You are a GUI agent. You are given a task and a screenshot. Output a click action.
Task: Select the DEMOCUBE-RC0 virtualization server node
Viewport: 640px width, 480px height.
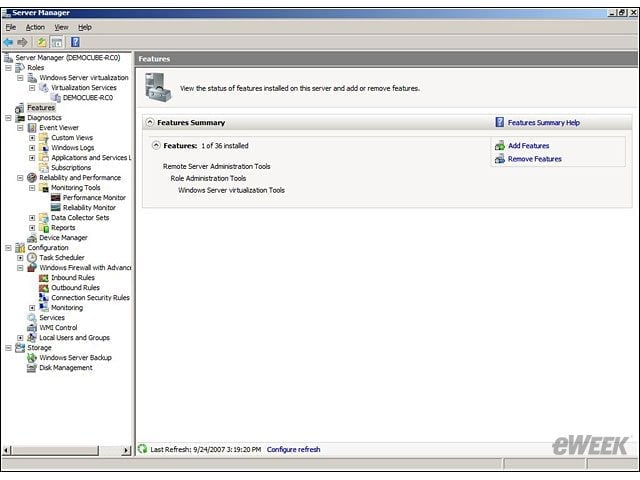click(88, 98)
